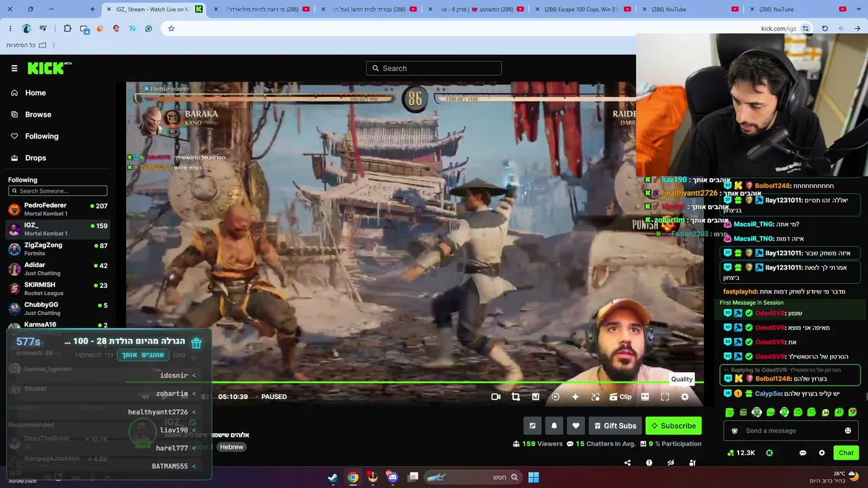Open the Task View taskbar icon

413,477
